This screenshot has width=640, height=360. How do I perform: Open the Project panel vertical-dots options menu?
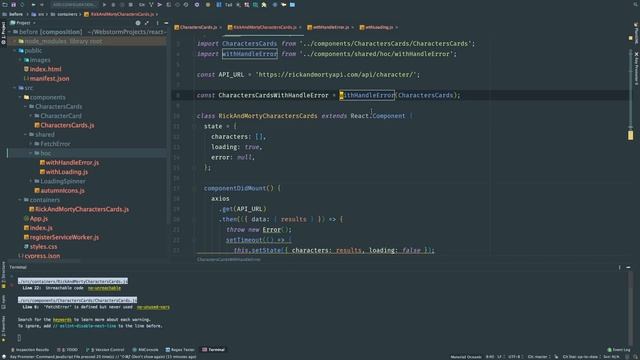click(x=157, y=23)
